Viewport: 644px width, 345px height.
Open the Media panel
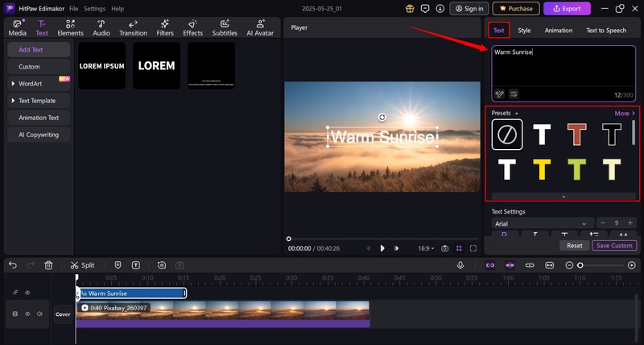click(17, 28)
